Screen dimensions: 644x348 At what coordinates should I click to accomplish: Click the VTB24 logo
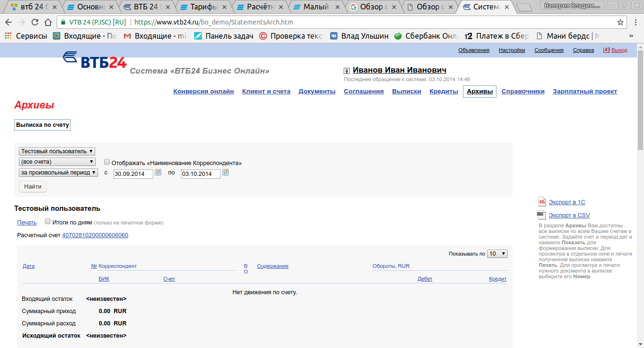coord(95,60)
